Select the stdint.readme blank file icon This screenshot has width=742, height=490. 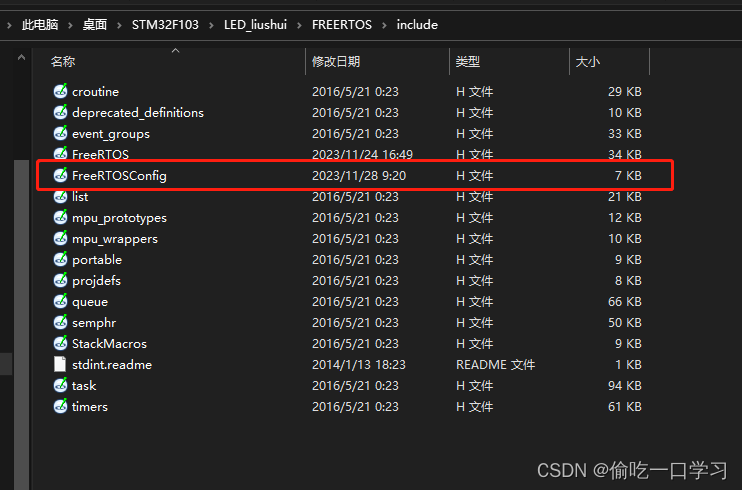60,364
